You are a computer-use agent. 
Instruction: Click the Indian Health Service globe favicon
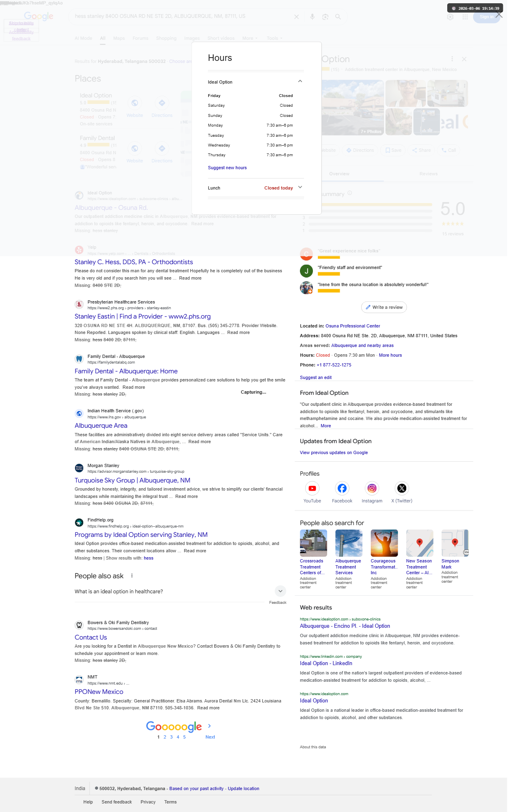coord(79,413)
